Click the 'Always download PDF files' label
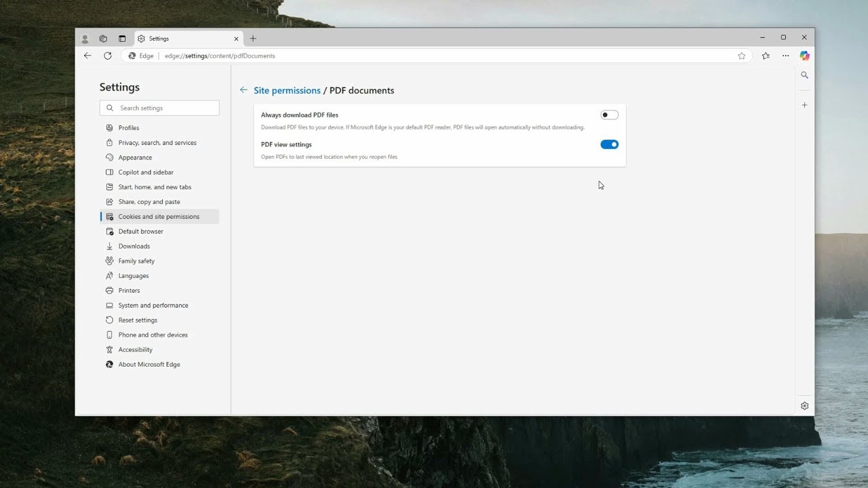Image resolution: width=868 pixels, height=488 pixels. 300,115
